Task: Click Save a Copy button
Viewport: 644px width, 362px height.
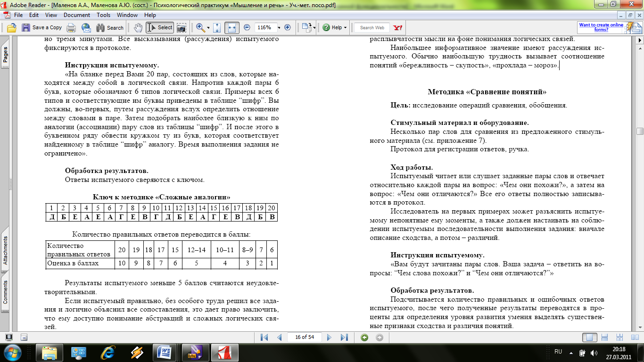Action: coord(42,28)
